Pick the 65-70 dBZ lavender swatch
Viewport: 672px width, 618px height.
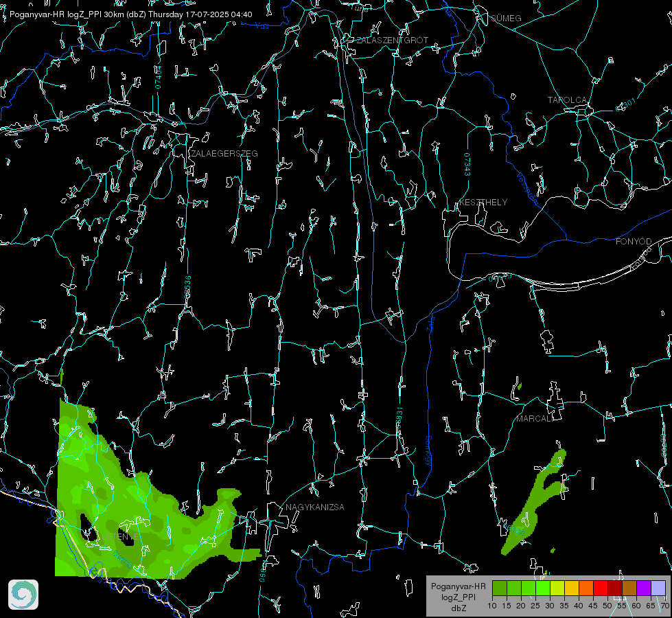point(658,588)
